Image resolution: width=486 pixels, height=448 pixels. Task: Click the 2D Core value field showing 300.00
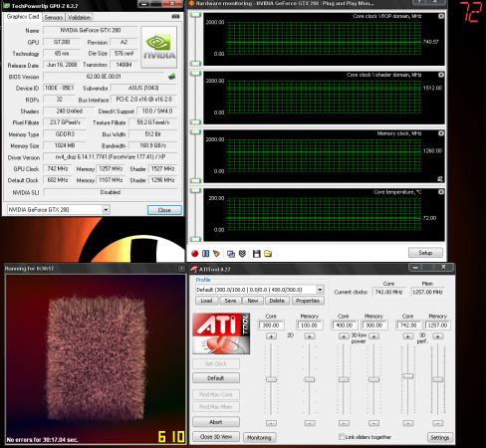271,326
